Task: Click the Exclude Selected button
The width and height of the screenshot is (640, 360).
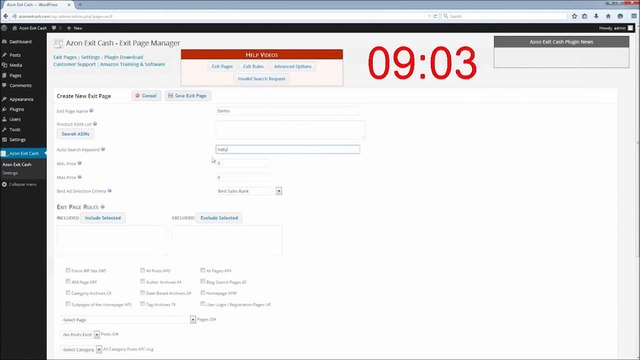Action: point(219,218)
